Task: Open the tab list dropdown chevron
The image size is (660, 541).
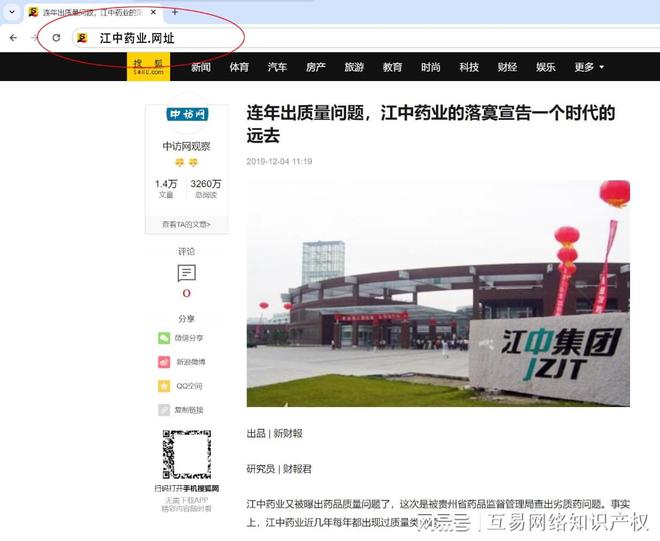Action: coord(12,12)
